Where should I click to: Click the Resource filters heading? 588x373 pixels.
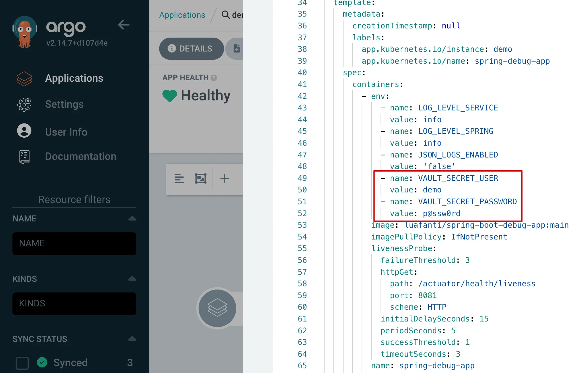point(74,200)
